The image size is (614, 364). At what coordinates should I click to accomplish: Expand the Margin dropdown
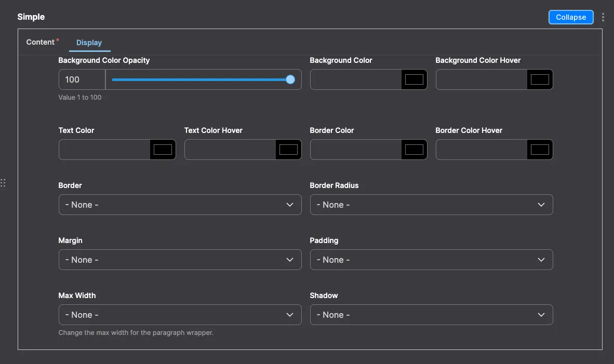180,260
